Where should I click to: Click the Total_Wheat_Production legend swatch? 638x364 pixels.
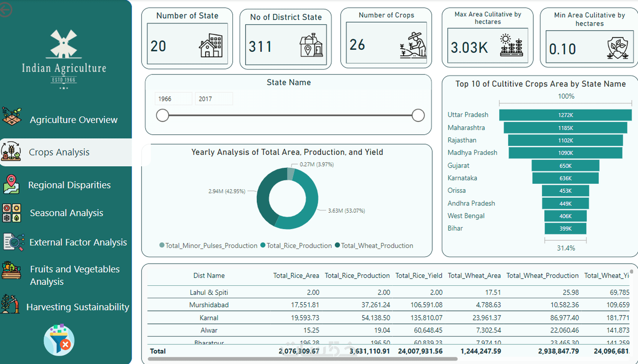(x=337, y=245)
